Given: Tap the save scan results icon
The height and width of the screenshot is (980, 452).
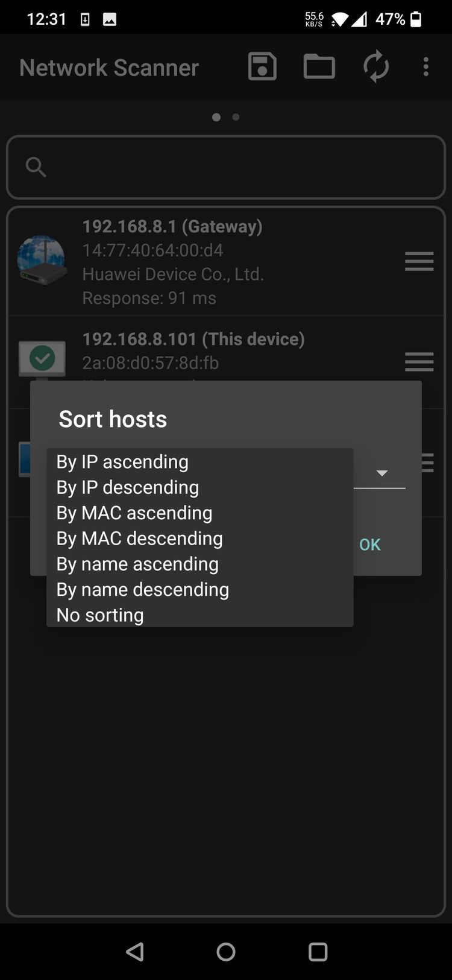Looking at the screenshot, I should pyautogui.click(x=262, y=66).
